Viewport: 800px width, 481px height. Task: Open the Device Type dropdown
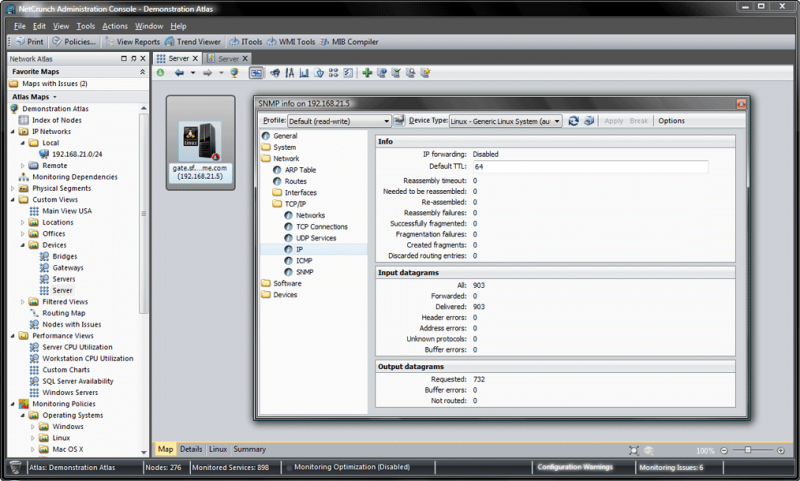506,121
